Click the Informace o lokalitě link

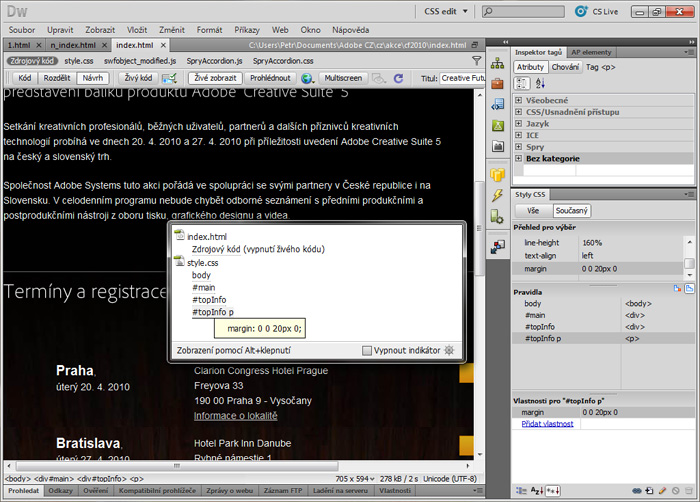point(235,416)
